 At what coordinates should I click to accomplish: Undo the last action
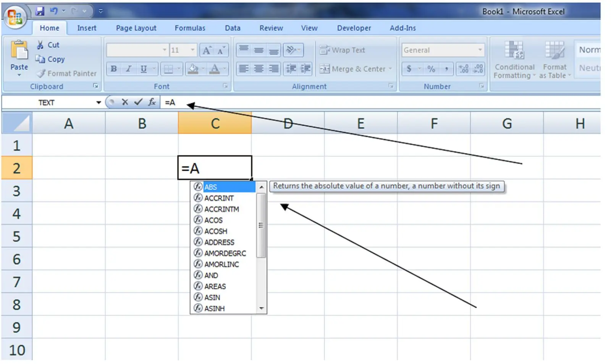(53, 11)
